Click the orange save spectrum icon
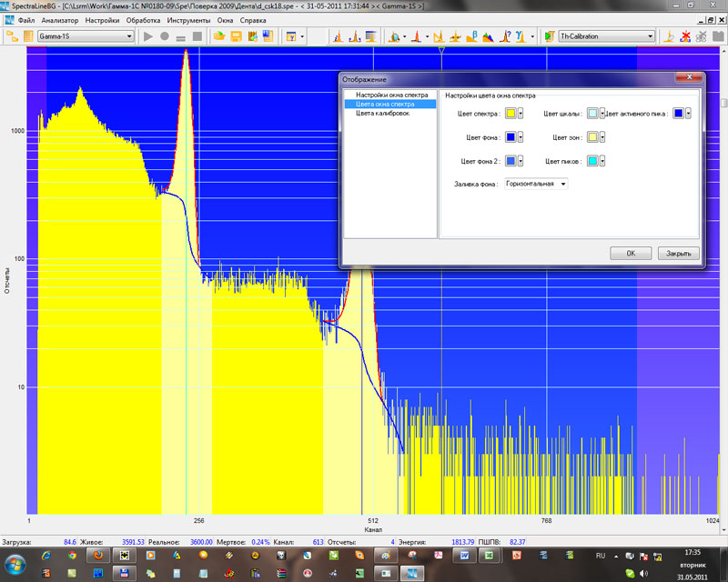The image size is (728, 582). click(236, 36)
